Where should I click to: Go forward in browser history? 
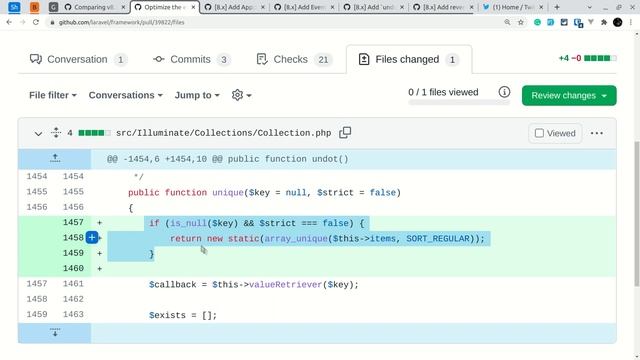tap(22, 22)
